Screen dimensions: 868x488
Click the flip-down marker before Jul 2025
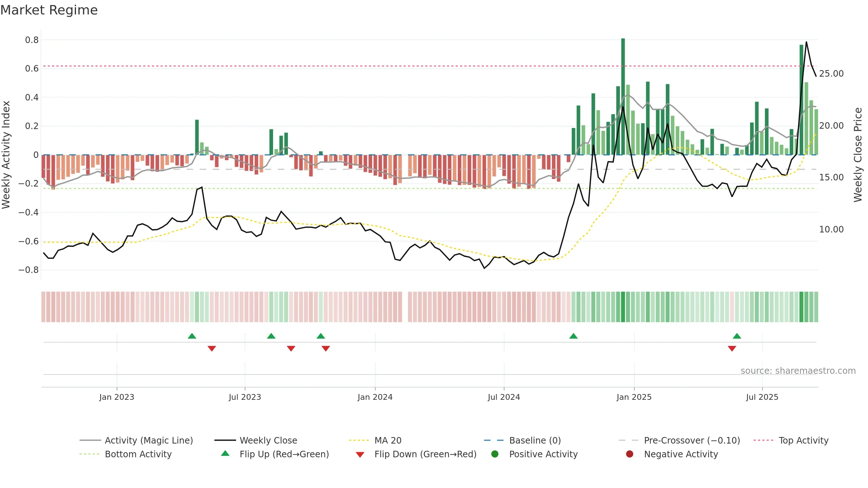(732, 348)
